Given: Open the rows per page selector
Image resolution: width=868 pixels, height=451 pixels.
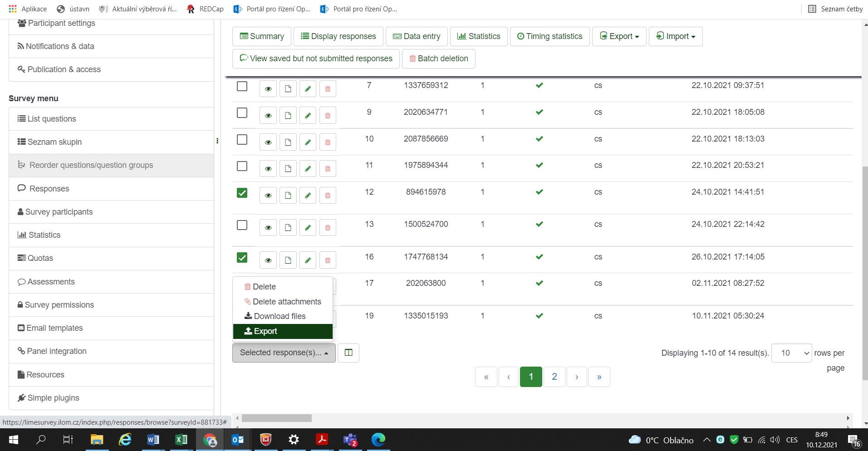Looking at the screenshot, I should click(791, 353).
